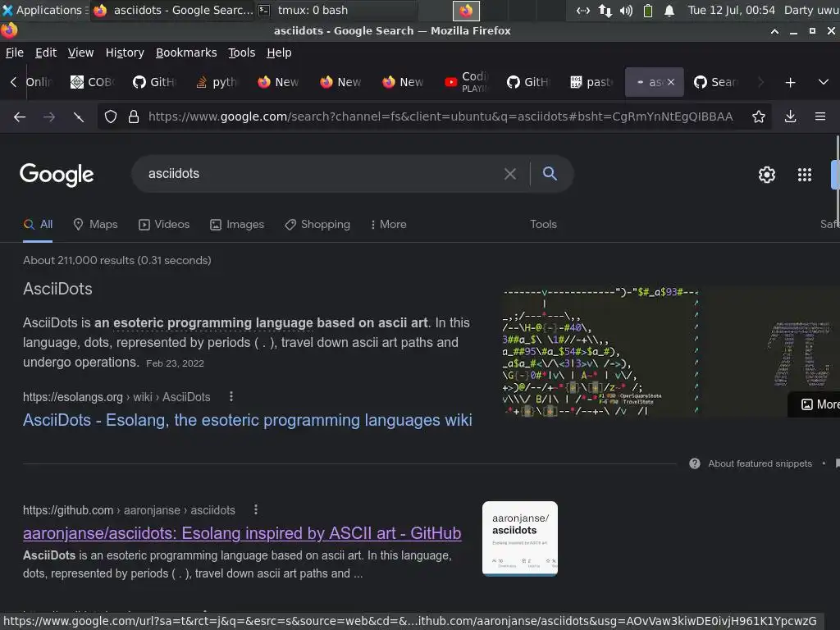This screenshot has width=840, height=630.
Task: Go back using the browser back arrow
Action: [x=20, y=116]
